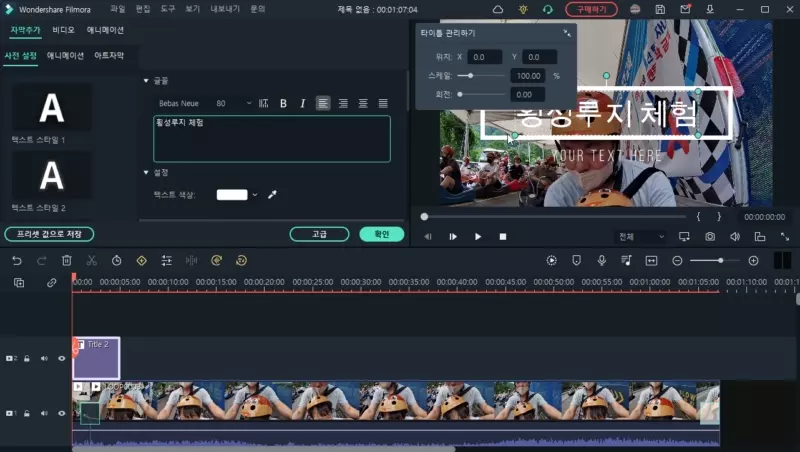Open the preview volume speaker icon

735,236
